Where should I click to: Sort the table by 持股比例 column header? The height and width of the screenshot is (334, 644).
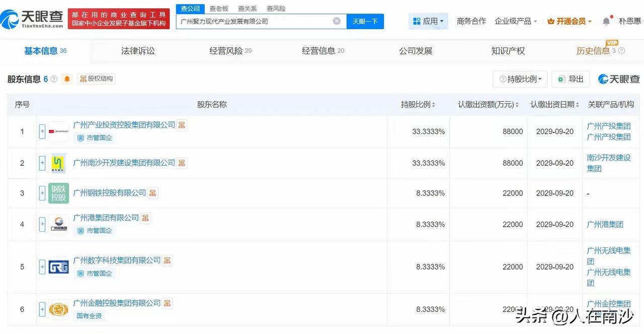point(418,105)
